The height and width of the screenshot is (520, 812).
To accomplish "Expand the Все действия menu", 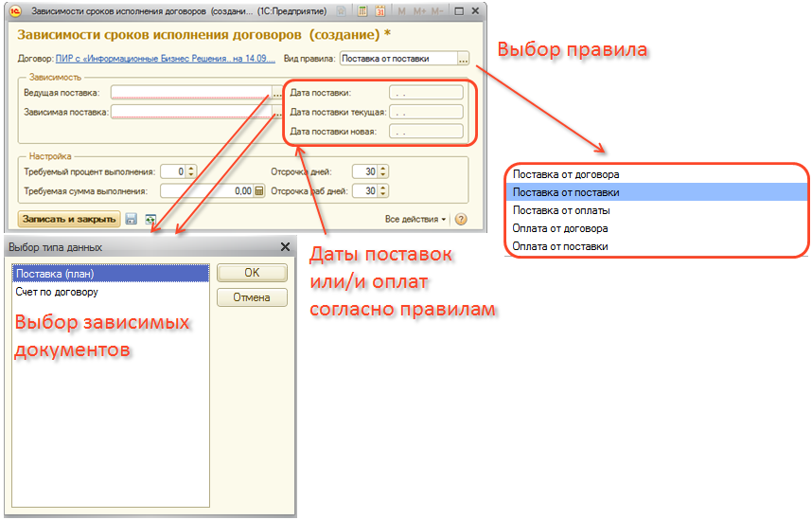I will (415, 219).
